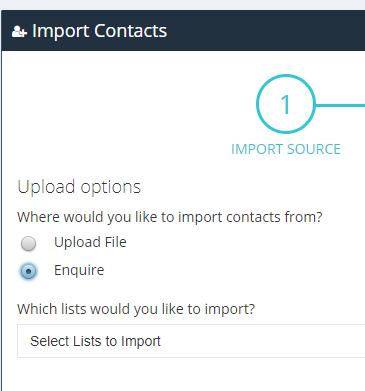This screenshot has height=391, width=365.
Task: Select the Enquire radio button
Action: point(28,271)
